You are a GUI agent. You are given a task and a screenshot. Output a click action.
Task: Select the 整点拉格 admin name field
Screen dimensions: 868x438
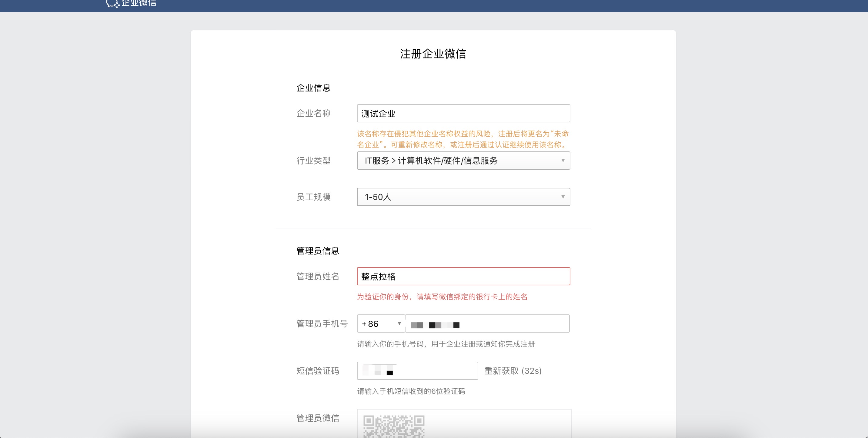[463, 277]
